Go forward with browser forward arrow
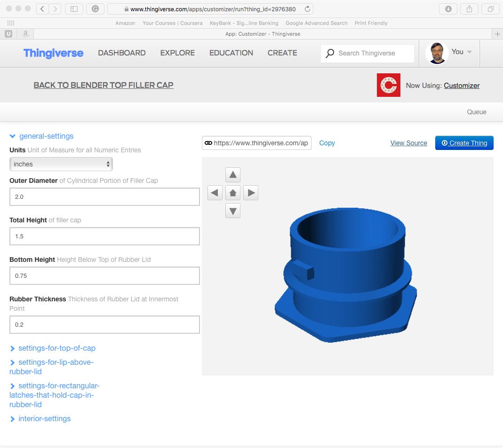The image size is (503, 448). pyautogui.click(x=55, y=9)
